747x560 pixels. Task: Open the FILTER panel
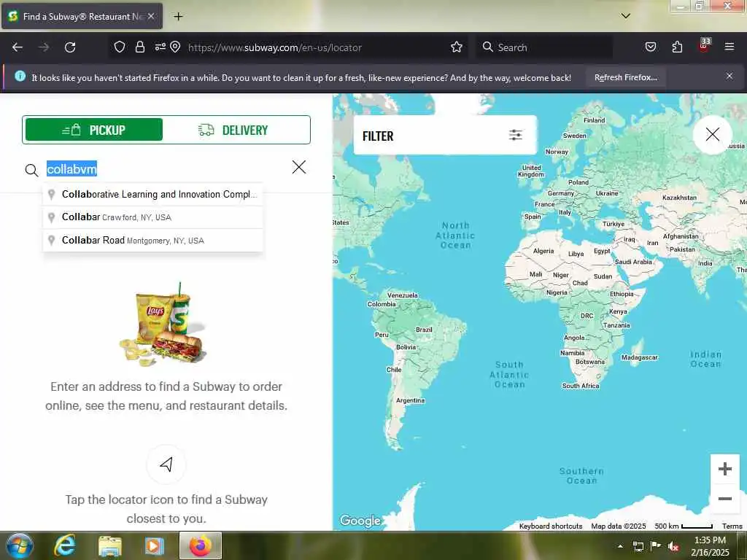coord(445,135)
